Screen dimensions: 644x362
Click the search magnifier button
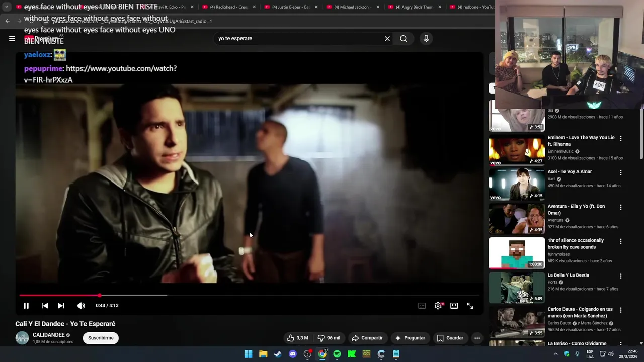point(404,38)
